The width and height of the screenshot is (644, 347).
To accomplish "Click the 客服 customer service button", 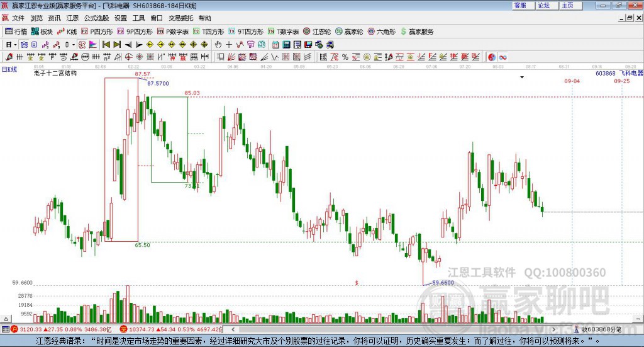I will click(x=523, y=5).
